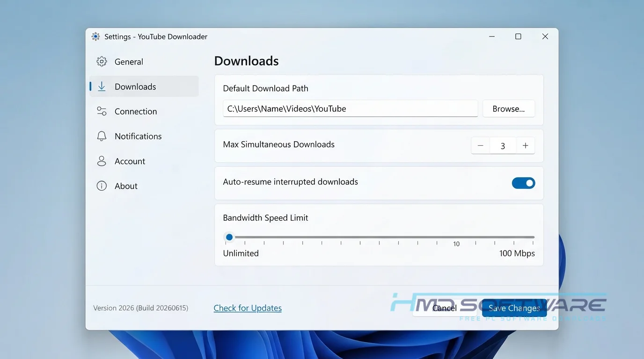Click the Connection sliders icon
This screenshot has width=644, height=359.
[102, 111]
